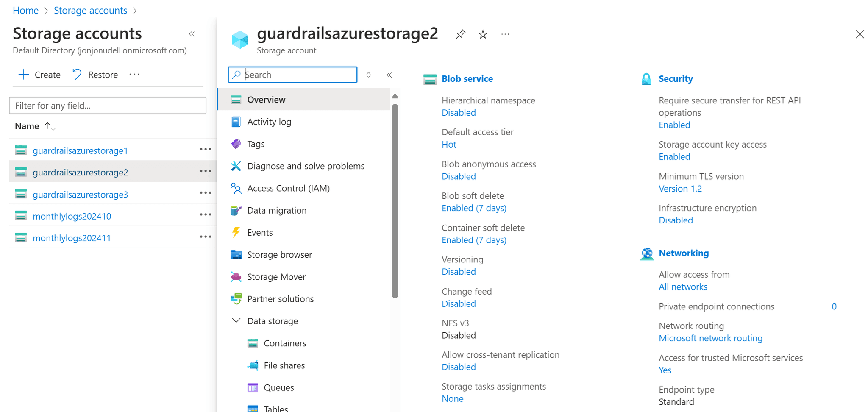The image size is (868, 412).
Task: Collapse the resource menu with double chevron
Action: pos(389,75)
